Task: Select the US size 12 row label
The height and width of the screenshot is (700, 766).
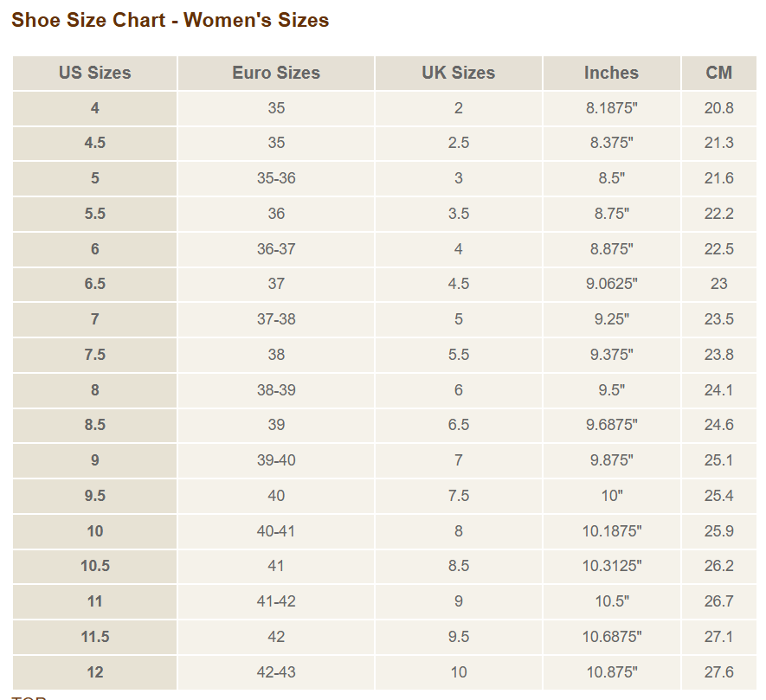Action: 94,672
